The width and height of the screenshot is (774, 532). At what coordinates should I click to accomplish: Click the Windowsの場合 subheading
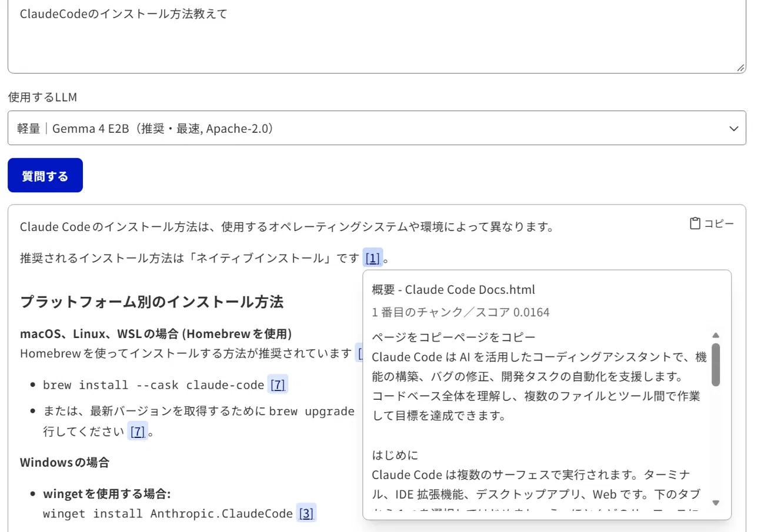click(65, 462)
